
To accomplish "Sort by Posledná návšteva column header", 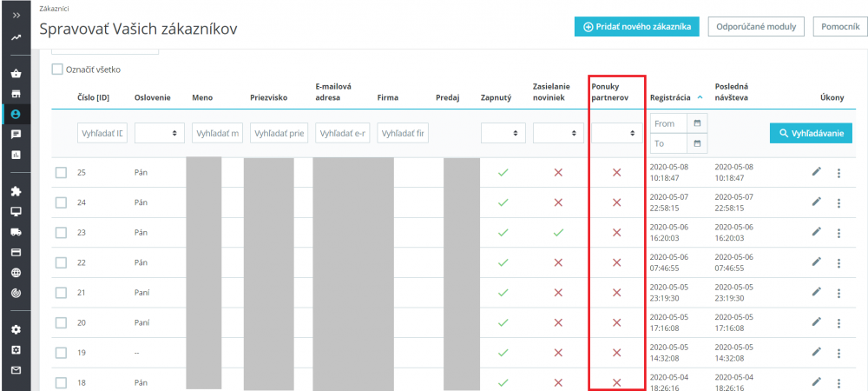I will click(x=733, y=92).
